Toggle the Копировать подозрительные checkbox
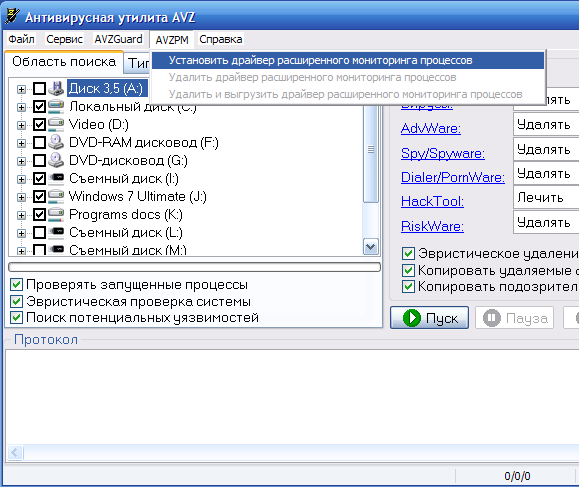 tap(408, 287)
